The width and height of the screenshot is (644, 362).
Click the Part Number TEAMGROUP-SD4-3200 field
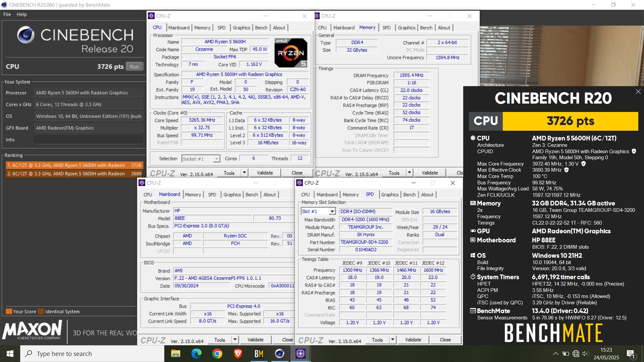366,242
